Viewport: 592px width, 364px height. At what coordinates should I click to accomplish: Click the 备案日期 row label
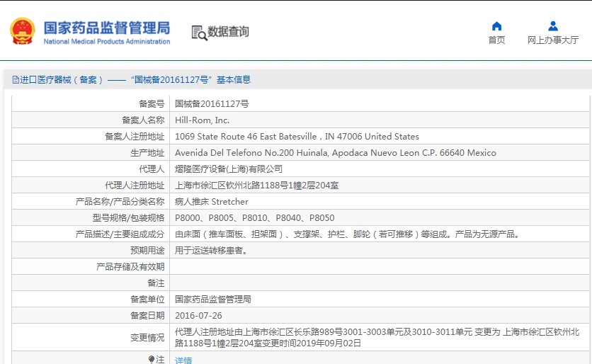(x=147, y=315)
